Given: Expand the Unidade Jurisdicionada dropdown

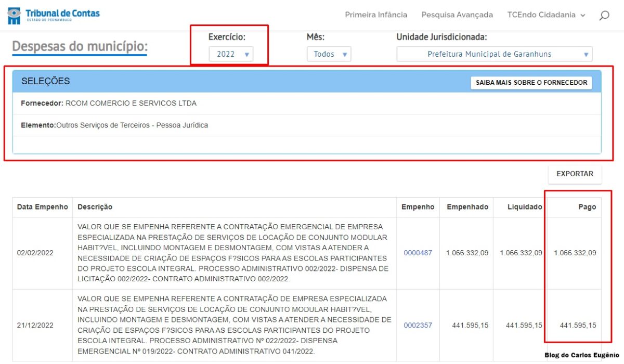Looking at the screenshot, I should point(494,54).
